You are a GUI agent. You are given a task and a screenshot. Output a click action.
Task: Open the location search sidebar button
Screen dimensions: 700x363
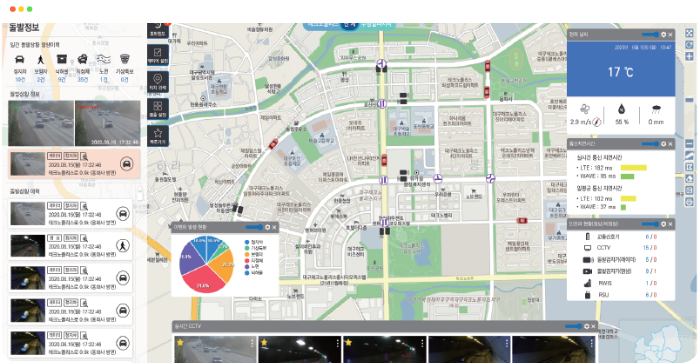(158, 82)
